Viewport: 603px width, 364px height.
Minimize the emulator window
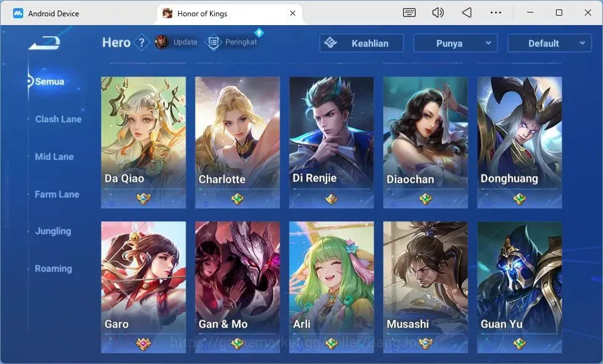coord(530,13)
